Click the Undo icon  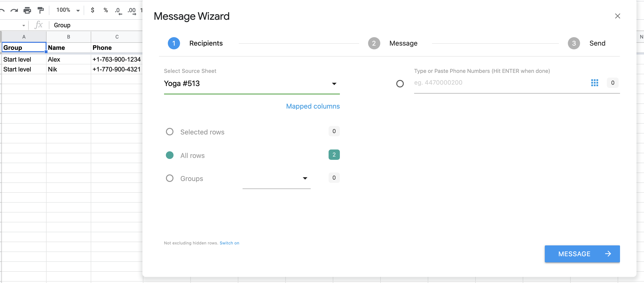tap(2, 10)
